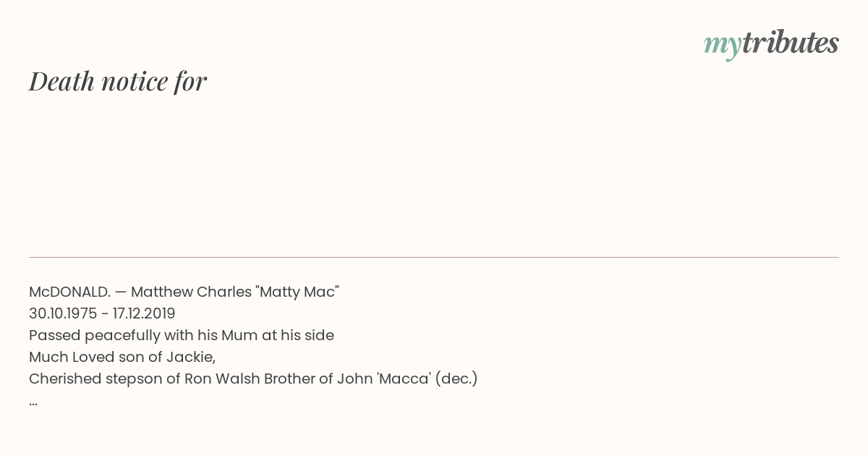The height and width of the screenshot is (456, 868).
Task: Click the name 'Jackie' in notice
Action: click(191, 357)
